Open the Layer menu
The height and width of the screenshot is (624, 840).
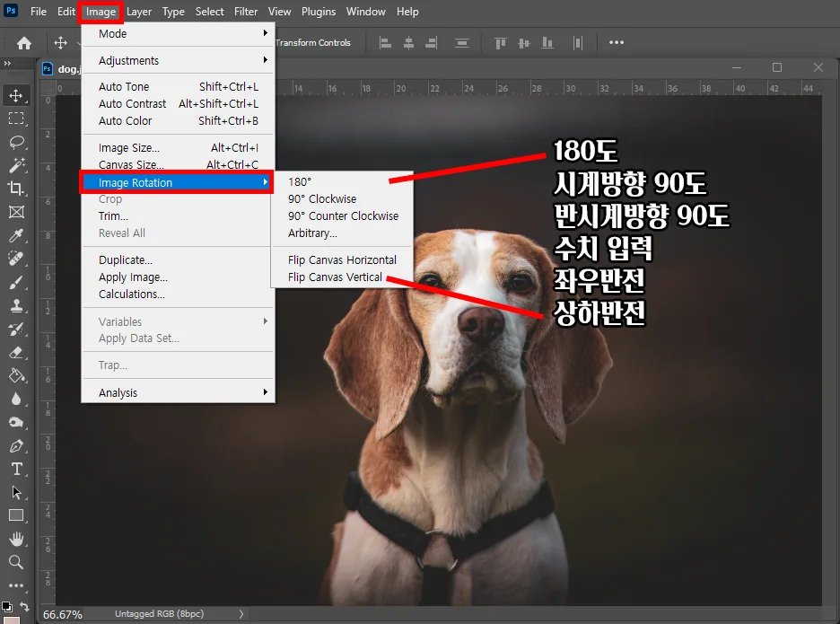coord(139,12)
